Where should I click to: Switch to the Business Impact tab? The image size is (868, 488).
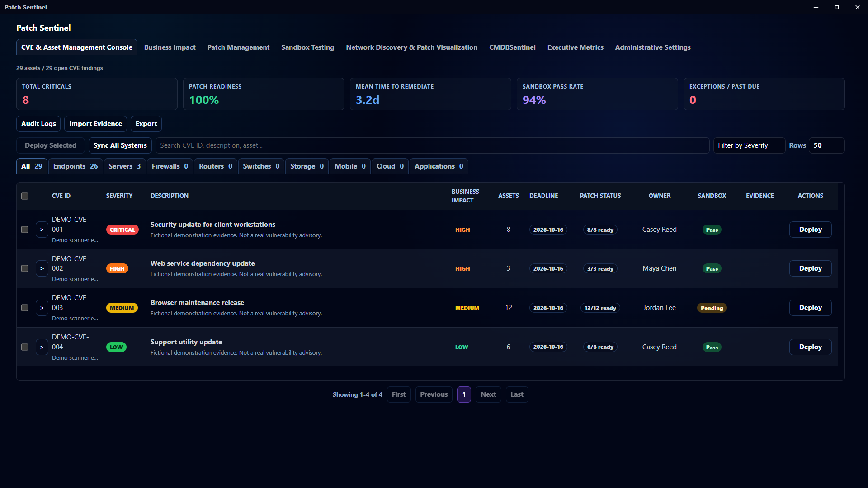point(170,47)
